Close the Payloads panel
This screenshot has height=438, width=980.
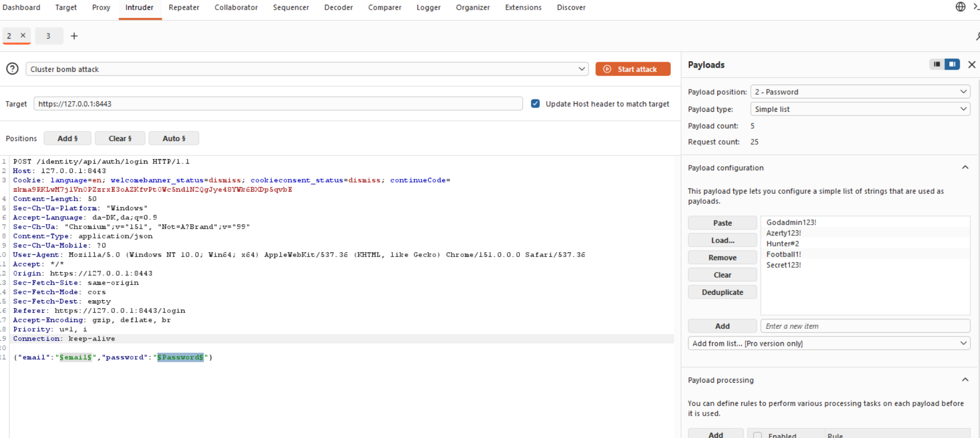tap(971, 64)
